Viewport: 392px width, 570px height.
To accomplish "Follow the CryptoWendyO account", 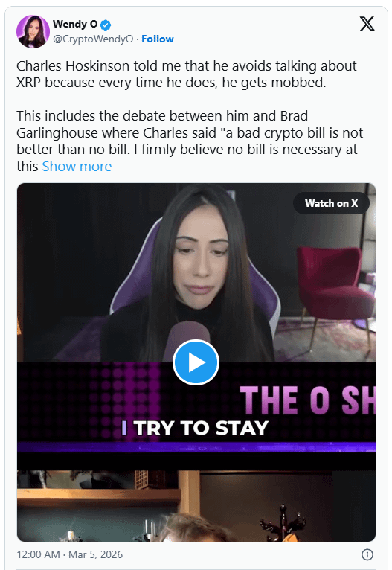I will tap(157, 39).
